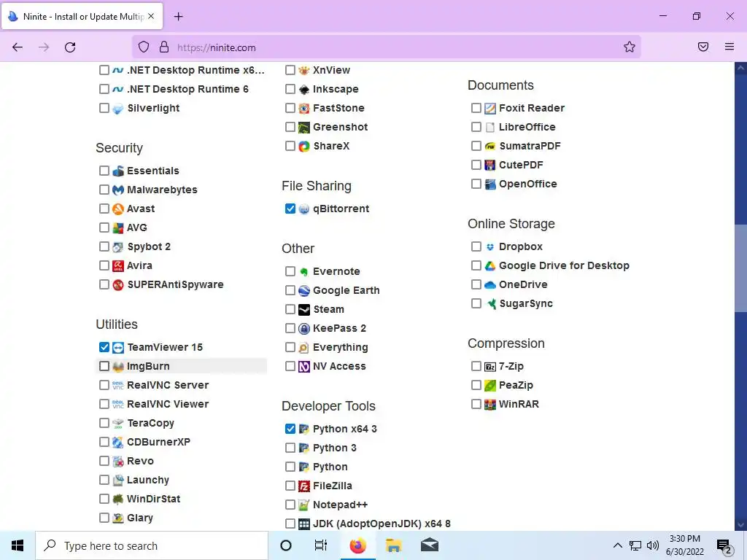Click the qBittorrent icon
Viewport: 747px width, 560px height.
[x=304, y=209]
